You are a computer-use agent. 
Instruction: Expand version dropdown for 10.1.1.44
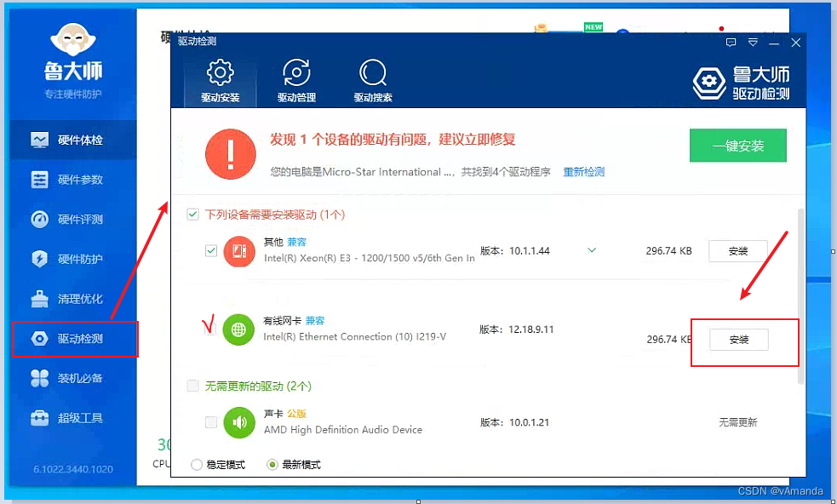(x=592, y=249)
